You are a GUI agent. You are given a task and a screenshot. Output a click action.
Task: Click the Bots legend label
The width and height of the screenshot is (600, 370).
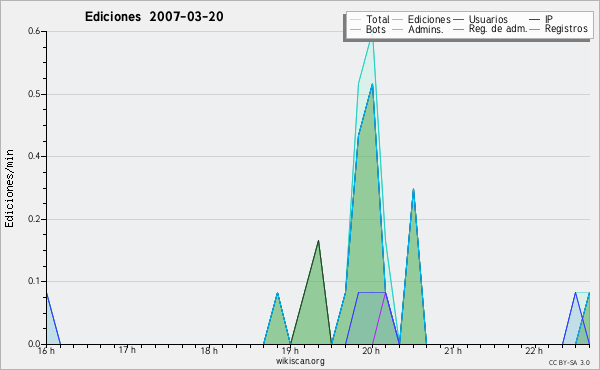click(x=376, y=29)
